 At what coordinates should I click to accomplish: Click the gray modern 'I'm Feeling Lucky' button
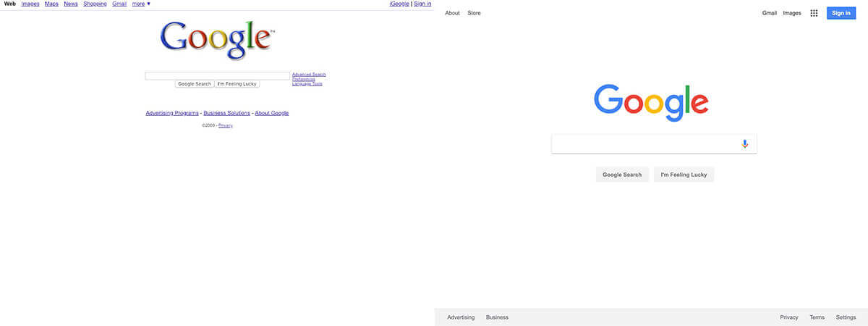click(684, 175)
